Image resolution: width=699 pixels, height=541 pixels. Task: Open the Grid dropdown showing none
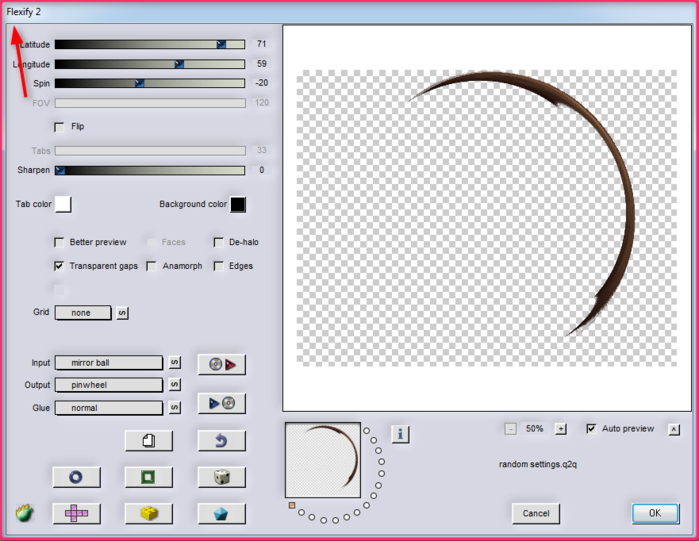pyautogui.click(x=83, y=313)
